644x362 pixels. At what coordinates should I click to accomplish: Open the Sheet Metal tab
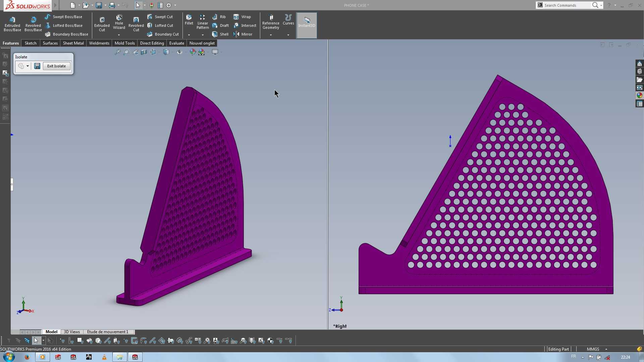click(x=73, y=43)
